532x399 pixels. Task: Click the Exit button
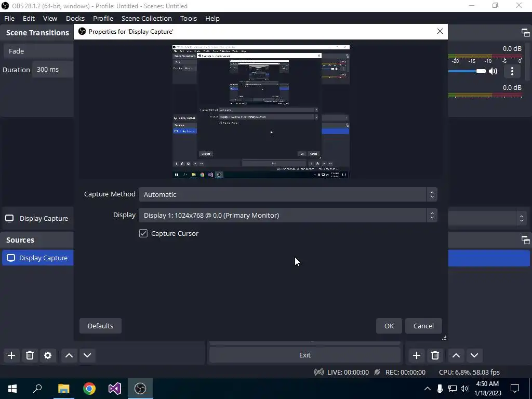coord(304,355)
